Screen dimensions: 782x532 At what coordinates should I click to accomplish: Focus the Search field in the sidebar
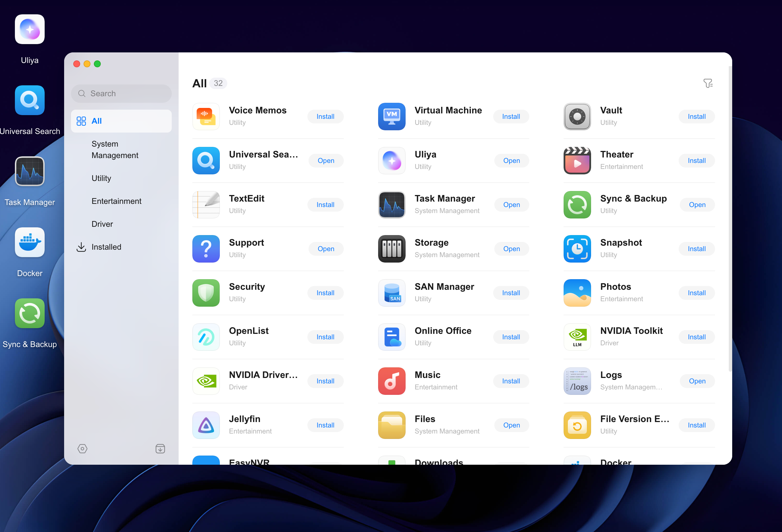click(121, 94)
